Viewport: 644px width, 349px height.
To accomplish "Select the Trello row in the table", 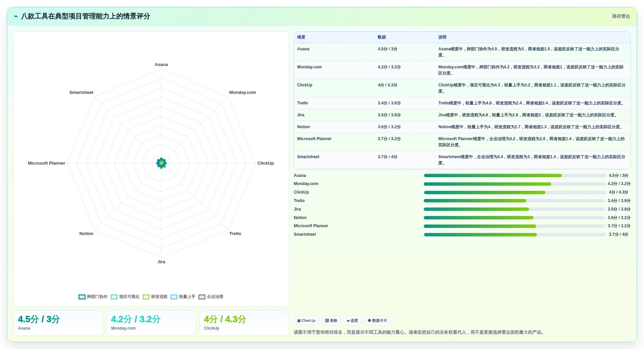I will point(462,103).
